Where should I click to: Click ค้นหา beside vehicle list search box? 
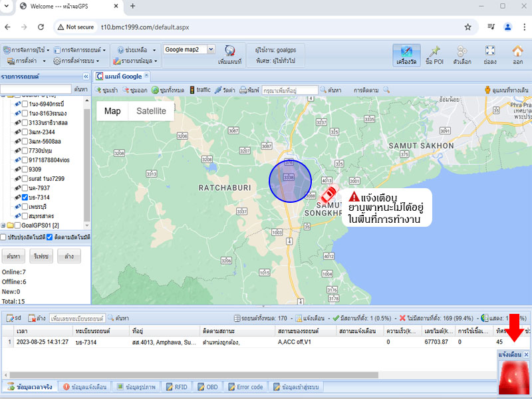(80, 89)
